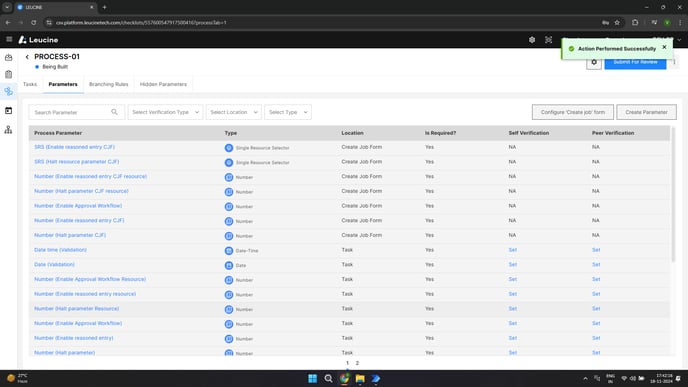This screenshot has height=387, width=688.
Task: Go to page 2 of parameters
Action: 357,363
